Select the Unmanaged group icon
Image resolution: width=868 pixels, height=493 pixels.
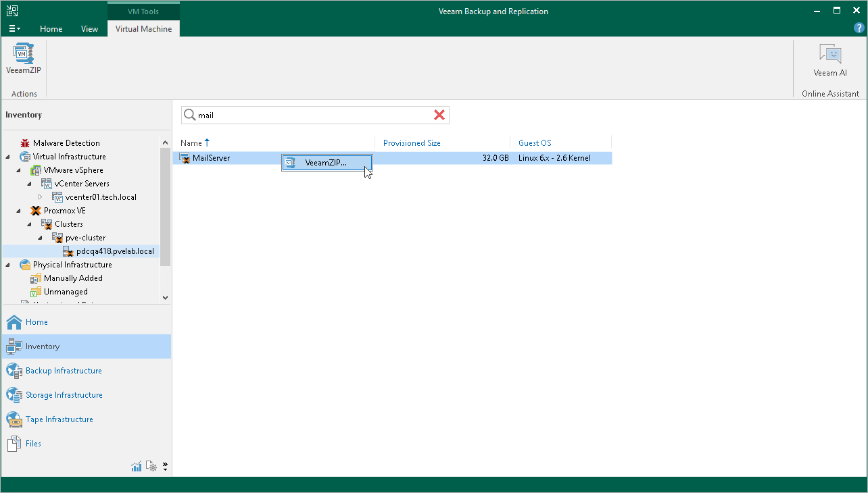37,292
